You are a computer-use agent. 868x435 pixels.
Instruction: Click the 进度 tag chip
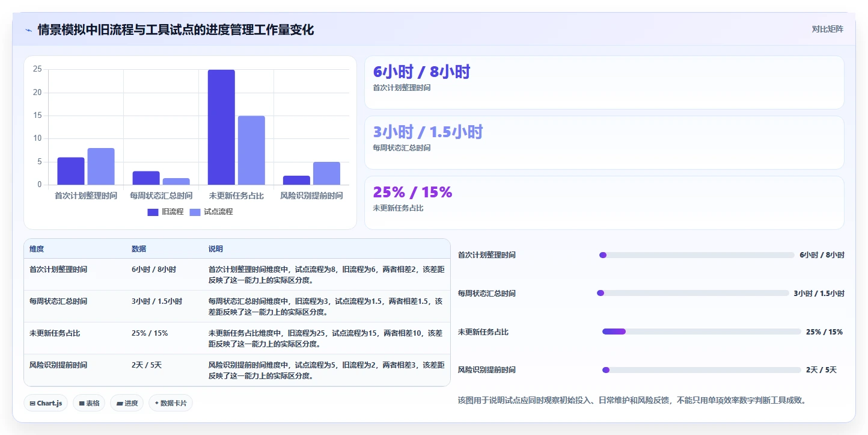click(127, 403)
